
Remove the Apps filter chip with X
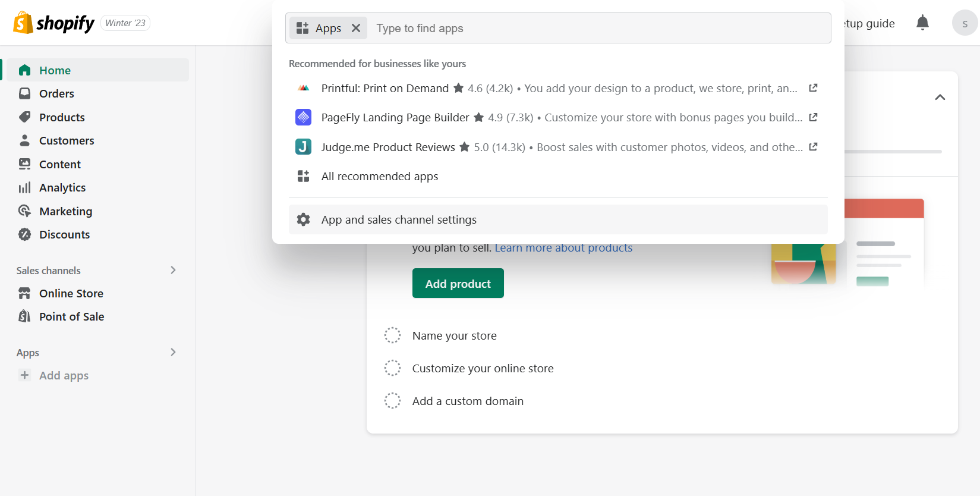(356, 28)
